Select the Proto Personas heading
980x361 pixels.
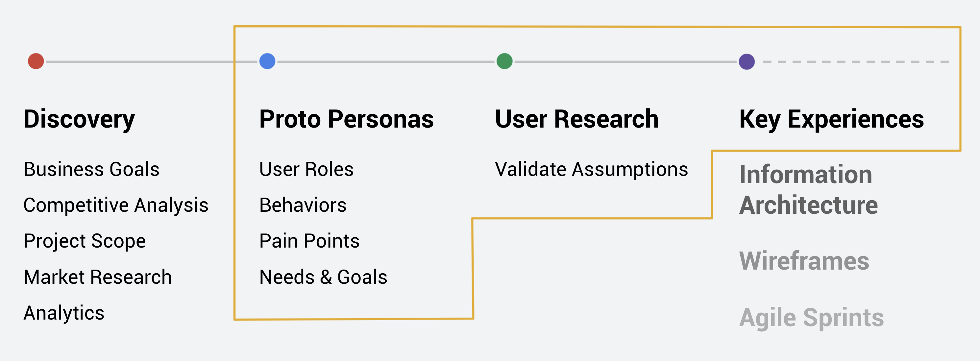click(x=346, y=119)
